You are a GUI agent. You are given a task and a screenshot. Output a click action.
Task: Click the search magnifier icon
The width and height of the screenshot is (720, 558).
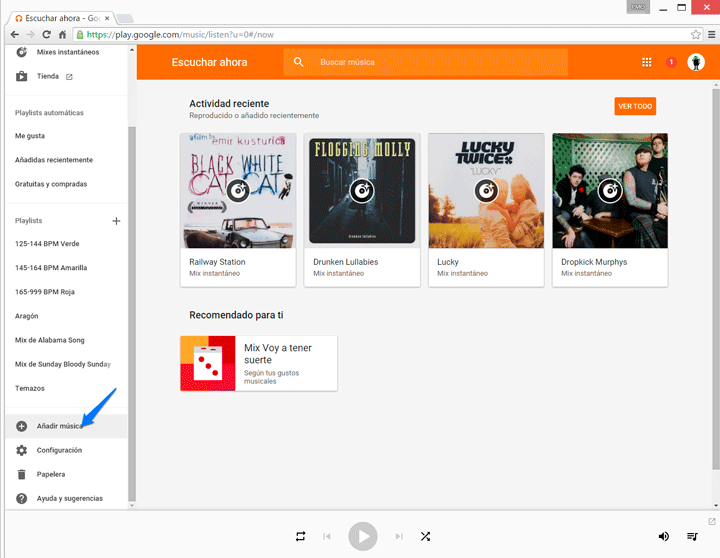298,62
